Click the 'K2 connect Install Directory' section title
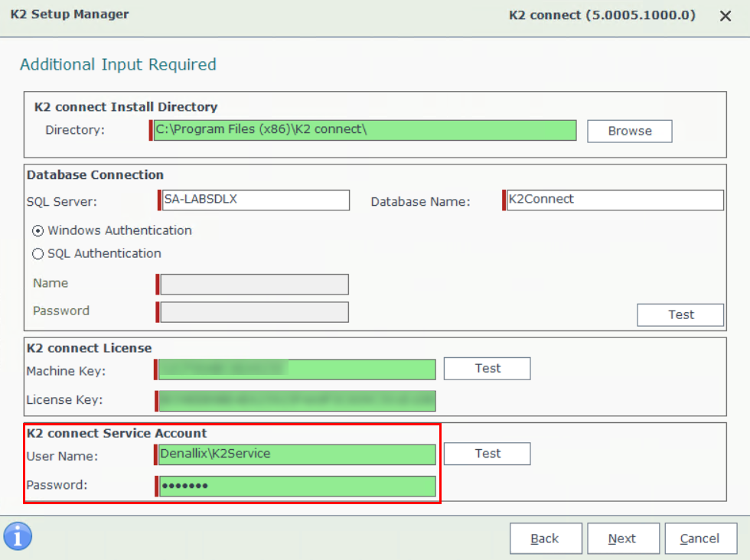 [x=126, y=106]
